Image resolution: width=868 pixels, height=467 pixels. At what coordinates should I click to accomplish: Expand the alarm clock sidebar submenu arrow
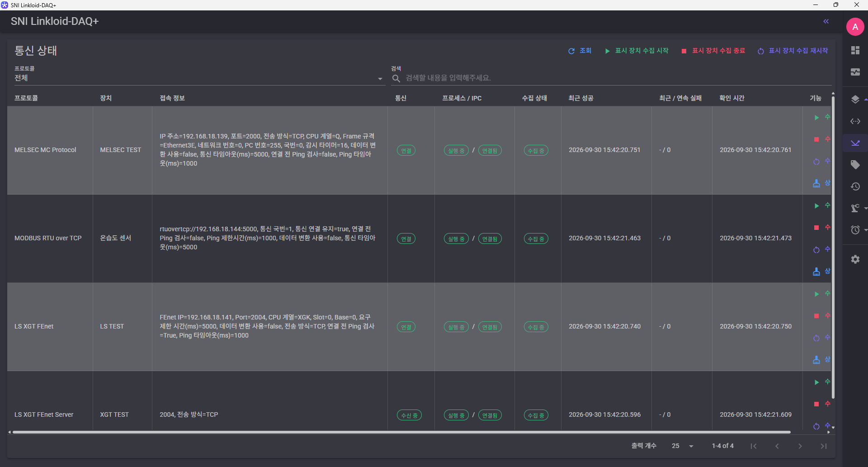point(865,230)
